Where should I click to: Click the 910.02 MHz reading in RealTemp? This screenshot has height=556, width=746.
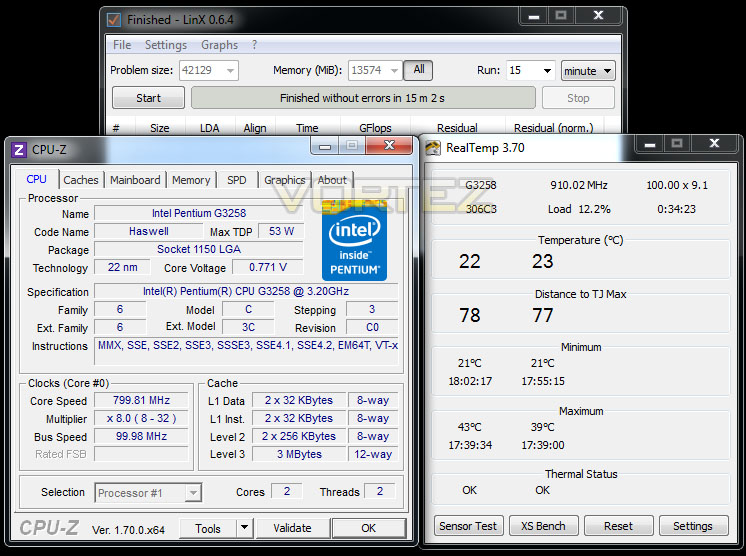click(x=579, y=185)
